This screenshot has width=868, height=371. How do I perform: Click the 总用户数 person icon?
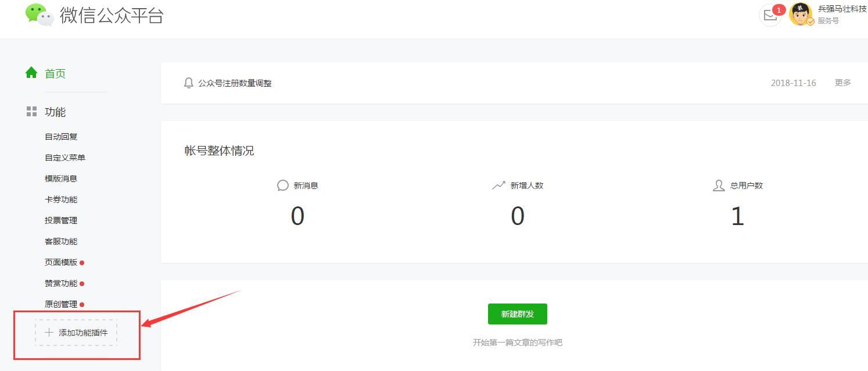click(719, 185)
